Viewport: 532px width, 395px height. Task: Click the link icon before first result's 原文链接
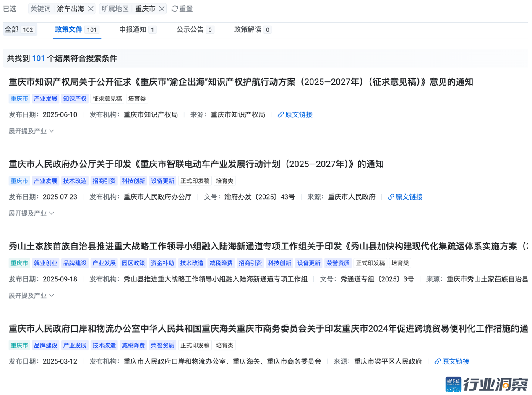click(x=281, y=114)
